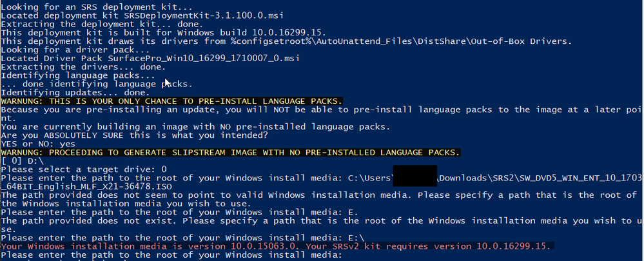Click 'Extracting the drivers... done.' line
The width and height of the screenshot is (644, 261).
[83, 67]
